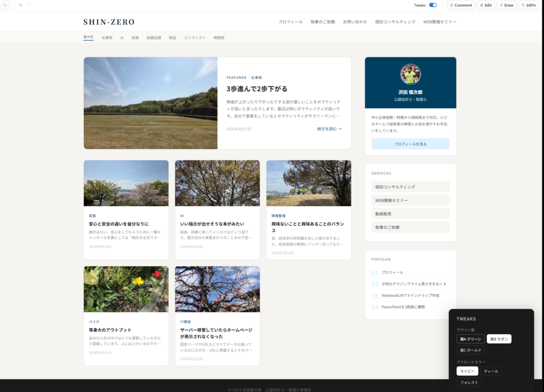Click the undo arrow icon
Viewport: 544px width, 392px height.
(x=21, y=5)
